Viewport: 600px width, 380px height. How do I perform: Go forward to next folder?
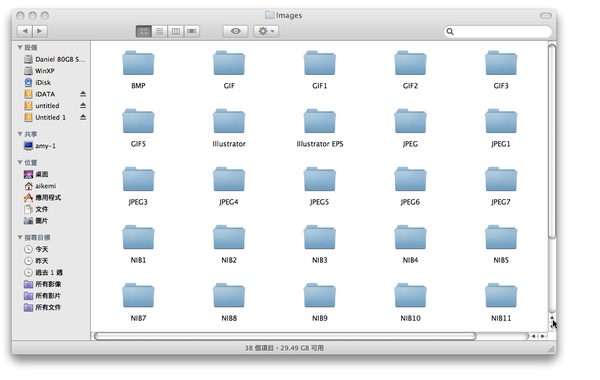coord(40,31)
